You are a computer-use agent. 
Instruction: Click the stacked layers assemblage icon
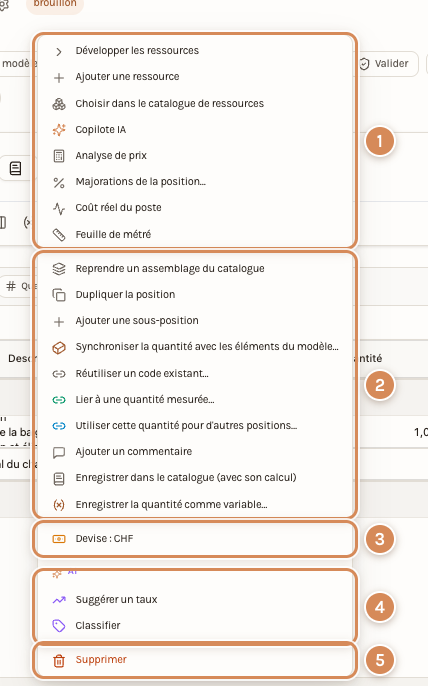coord(59,269)
